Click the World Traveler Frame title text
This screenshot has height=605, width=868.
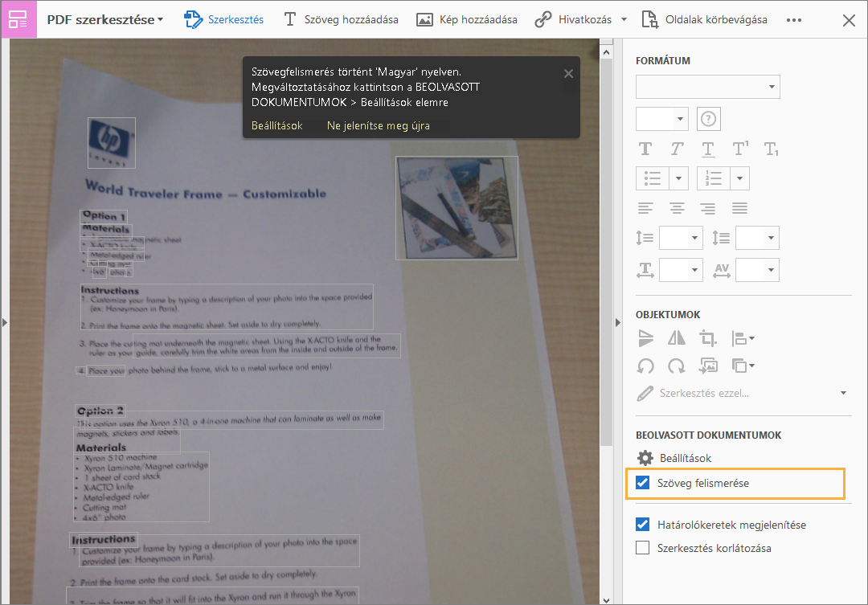206,190
